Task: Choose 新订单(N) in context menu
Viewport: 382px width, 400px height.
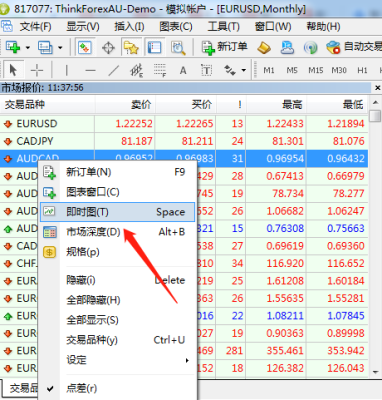Action: click(x=117, y=172)
